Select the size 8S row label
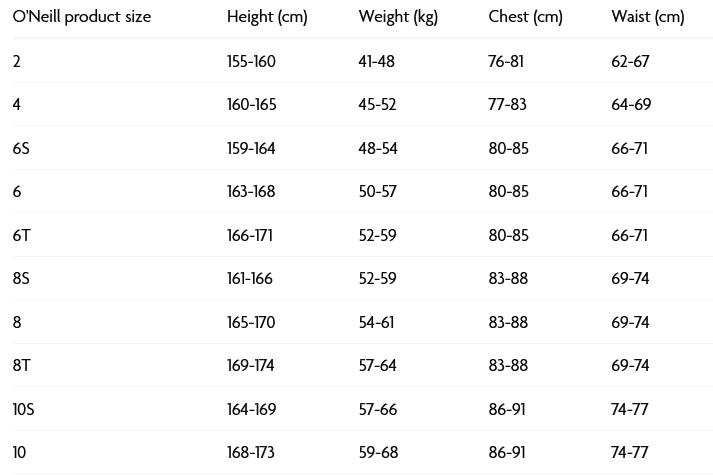 pos(22,279)
